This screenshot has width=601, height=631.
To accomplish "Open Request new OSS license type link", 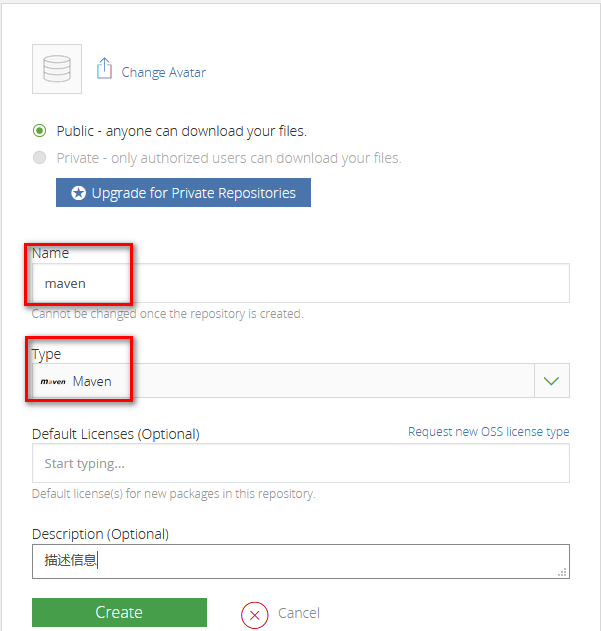I will point(488,432).
